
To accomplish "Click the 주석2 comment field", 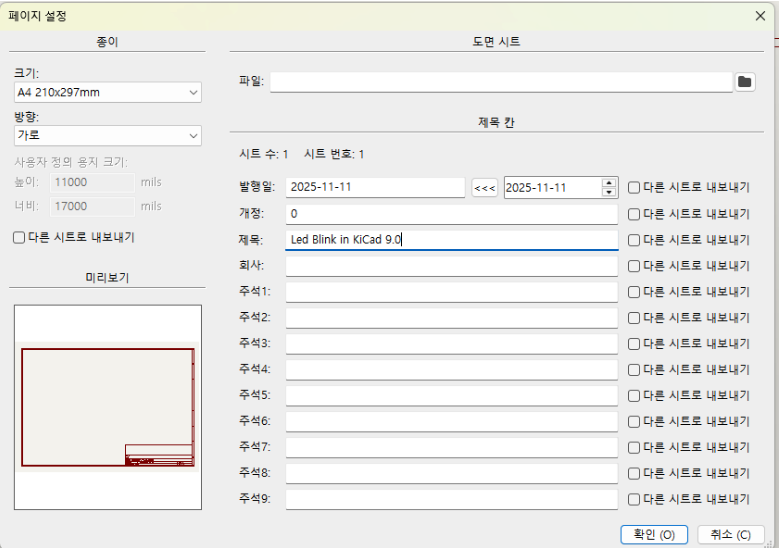I will [452, 317].
